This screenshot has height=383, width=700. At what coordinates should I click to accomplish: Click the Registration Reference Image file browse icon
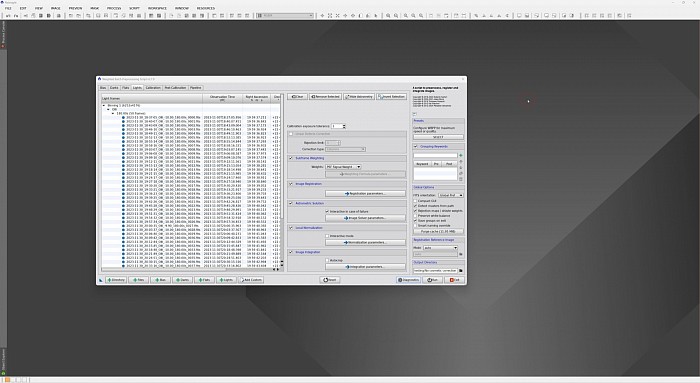click(461, 254)
